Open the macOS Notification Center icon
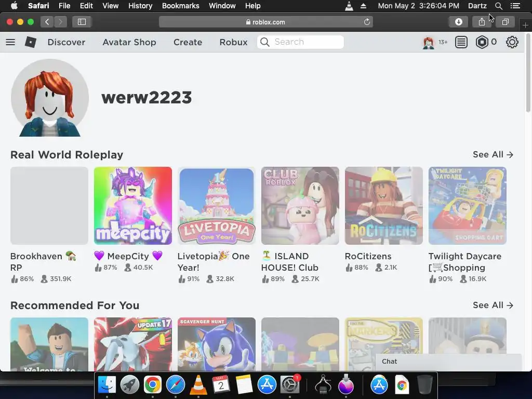This screenshot has height=399, width=532. point(515,6)
